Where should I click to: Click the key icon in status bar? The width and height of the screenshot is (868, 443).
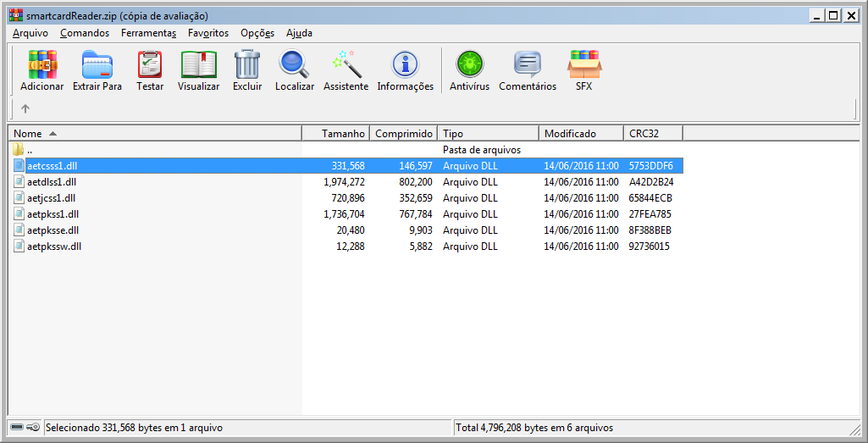(x=33, y=428)
